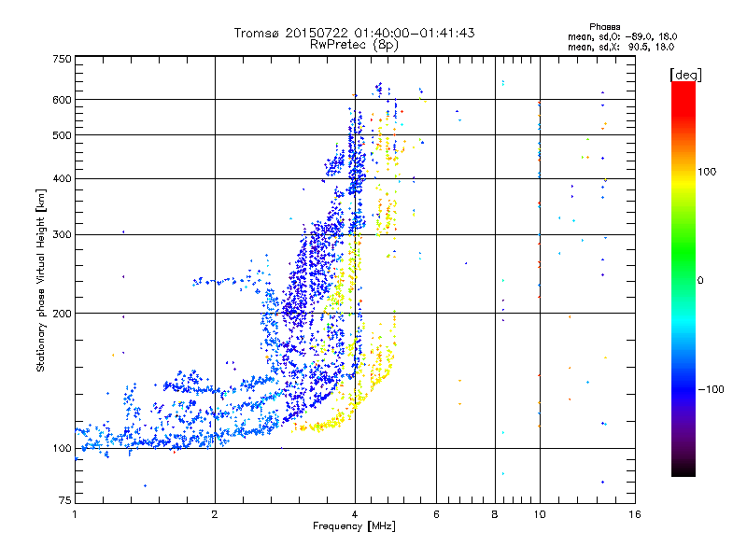Click the x-axis label "2"
This screenshot has height=560, width=747.
pos(215,514)
